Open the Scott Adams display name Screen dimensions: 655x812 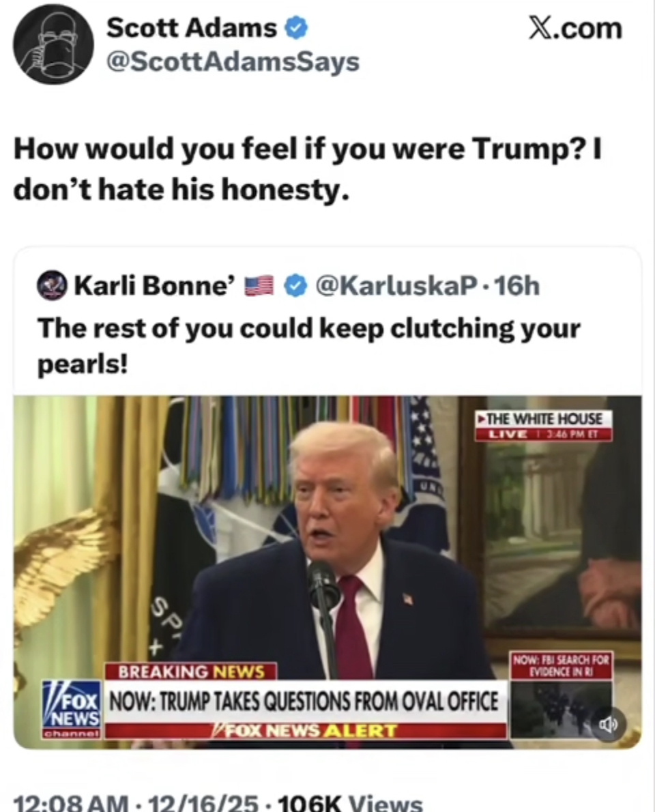point(192,28)
